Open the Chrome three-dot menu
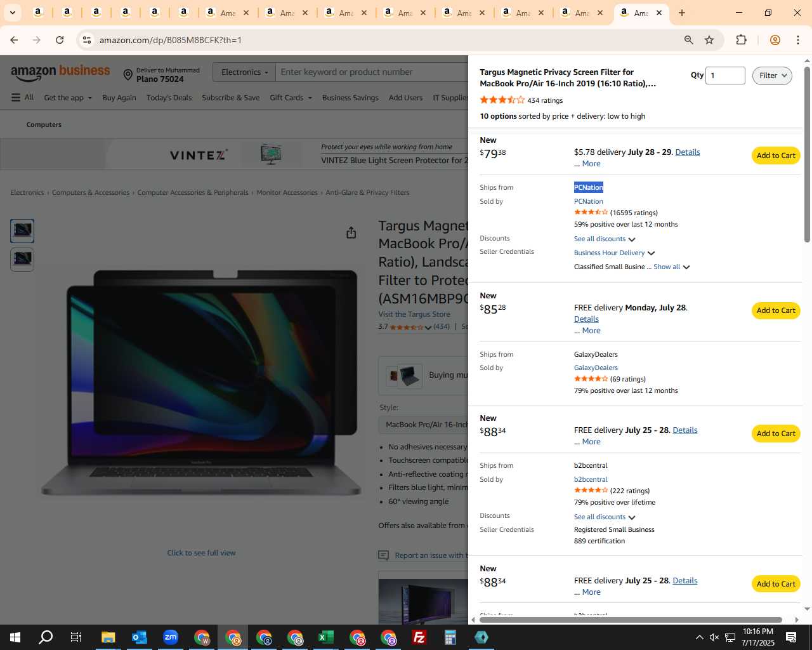 click(798, 40)
